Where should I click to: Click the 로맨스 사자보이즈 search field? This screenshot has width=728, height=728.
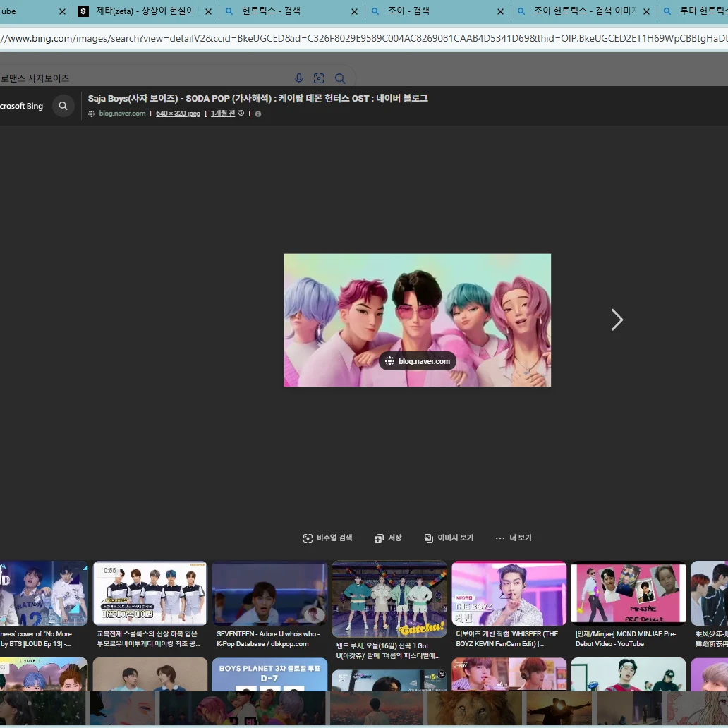point(144,78)
